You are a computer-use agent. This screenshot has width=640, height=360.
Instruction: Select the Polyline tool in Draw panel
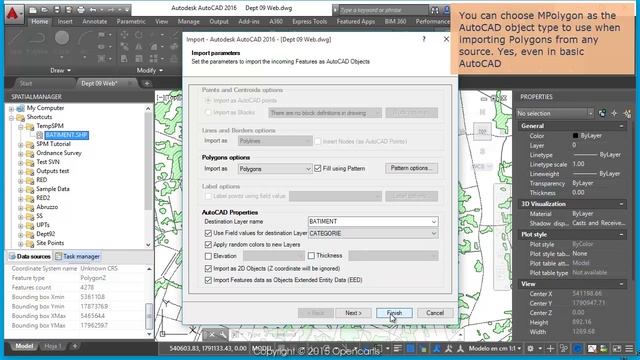pos(37,38)
